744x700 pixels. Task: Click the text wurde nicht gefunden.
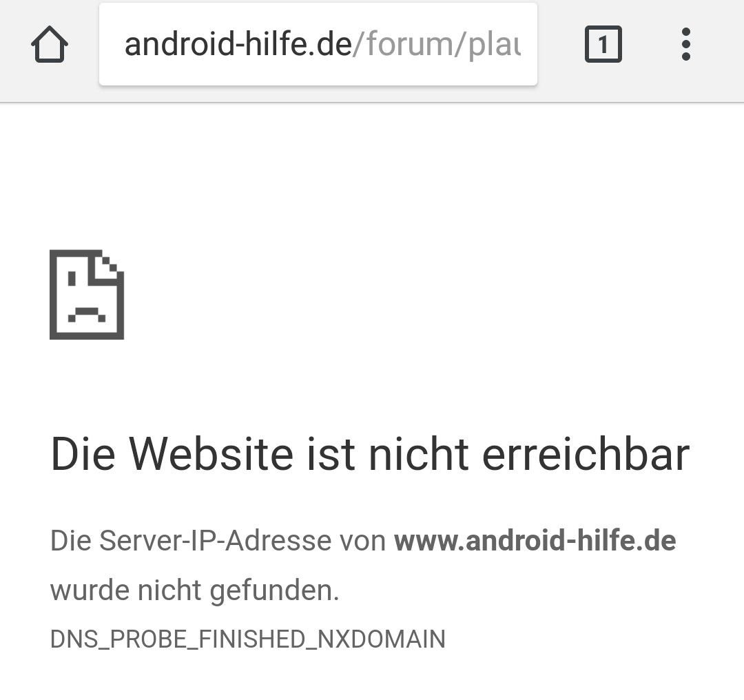pos(194,590)
